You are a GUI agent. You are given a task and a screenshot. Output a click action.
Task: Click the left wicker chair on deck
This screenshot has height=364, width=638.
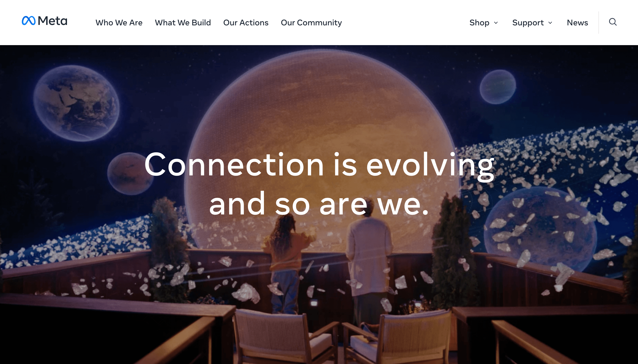point(284,337)
